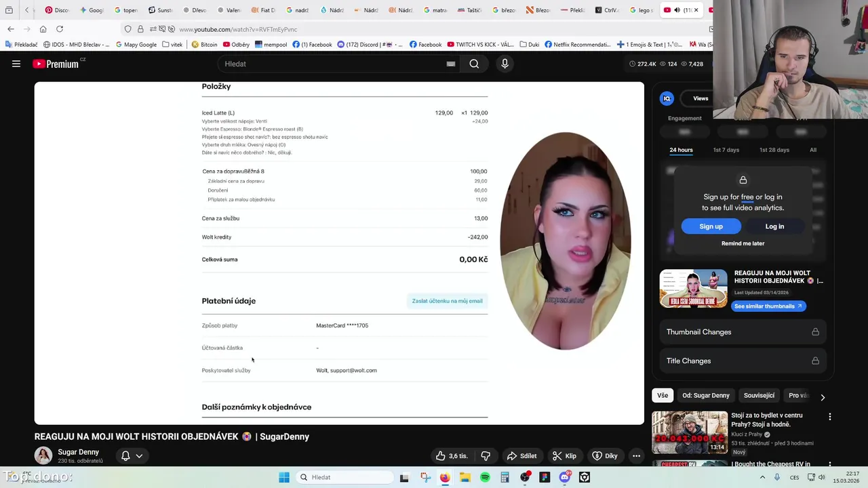Image resolution: width=868 pixels, height=488 pixels.
Task: Open REAGUJU NA MOJI WOLT thumbnail in analytics panel
Action: tap(694, 289)
